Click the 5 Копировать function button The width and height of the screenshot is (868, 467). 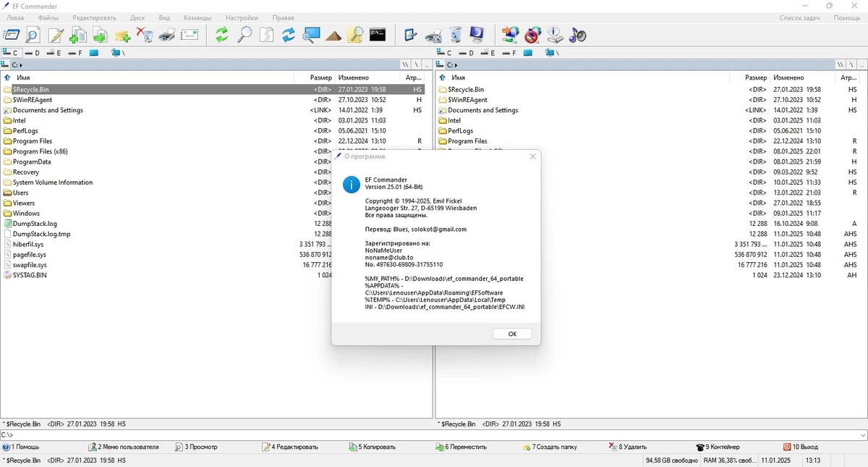point(372,447)
